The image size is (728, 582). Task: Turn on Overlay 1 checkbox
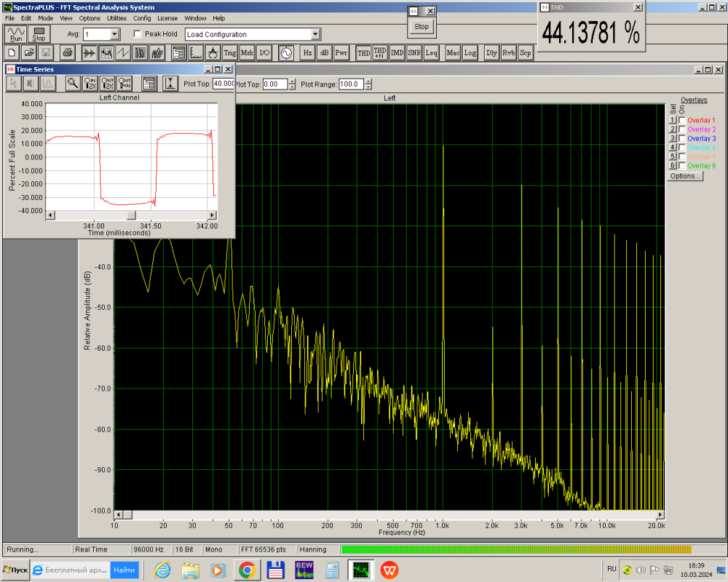682,120
